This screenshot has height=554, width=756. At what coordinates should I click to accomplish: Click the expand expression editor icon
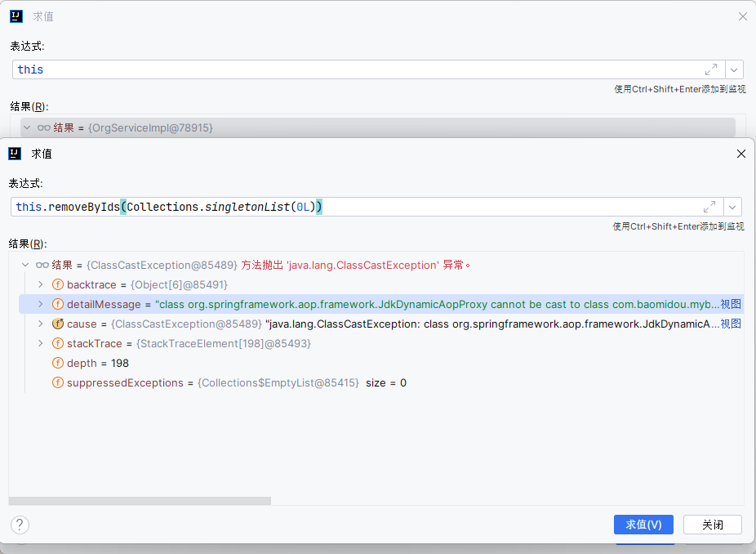pos(709,207)
